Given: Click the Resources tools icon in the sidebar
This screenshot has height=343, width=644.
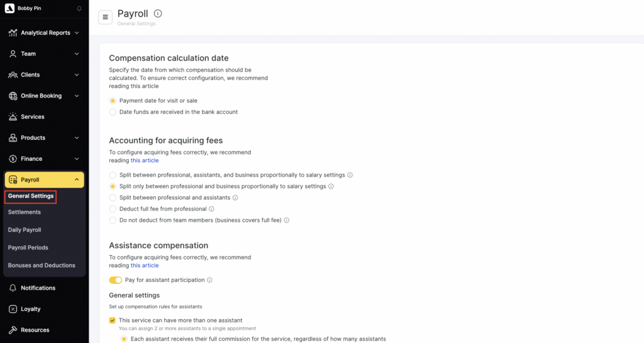Looking at the screenshot, I should [x=13, y=330].
